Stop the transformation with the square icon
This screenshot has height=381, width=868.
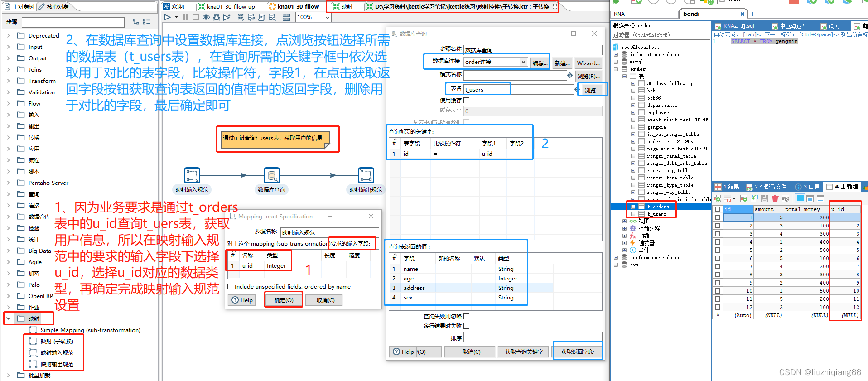coord(196,17)
